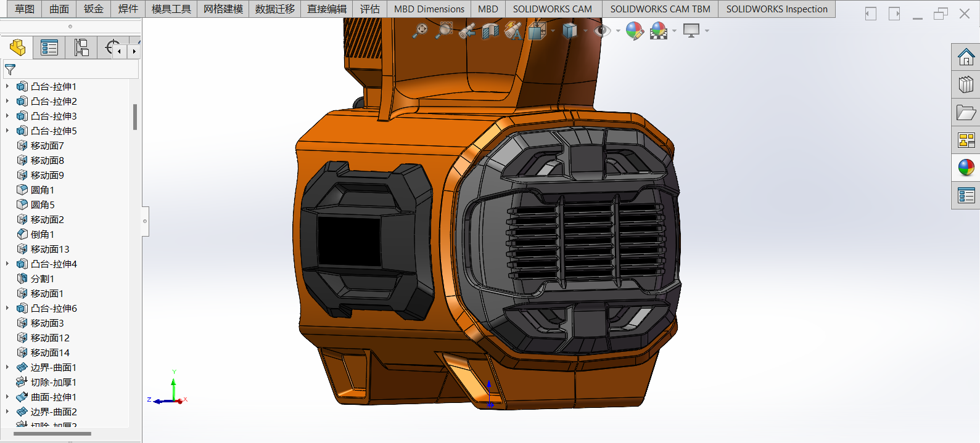Open the Hide/Show Items dropdown
This screenshot has height=443, width=980.
[x=618, y=31]
